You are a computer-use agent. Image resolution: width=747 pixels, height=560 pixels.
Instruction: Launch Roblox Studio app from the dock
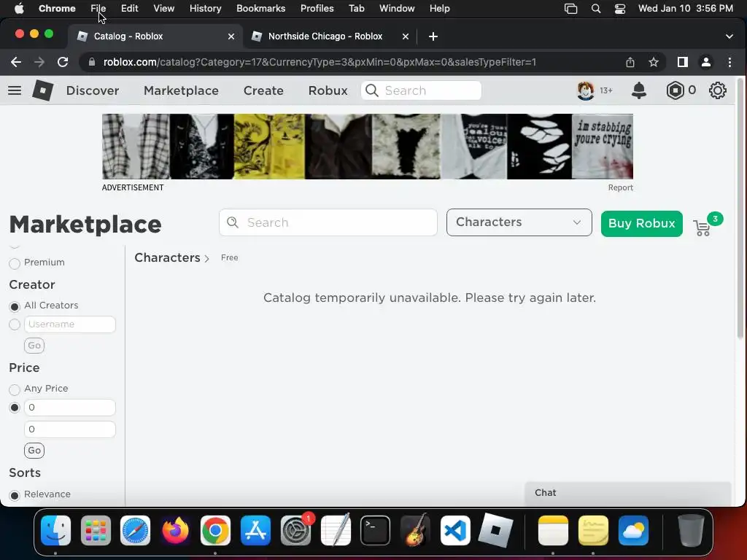(495, 531)
